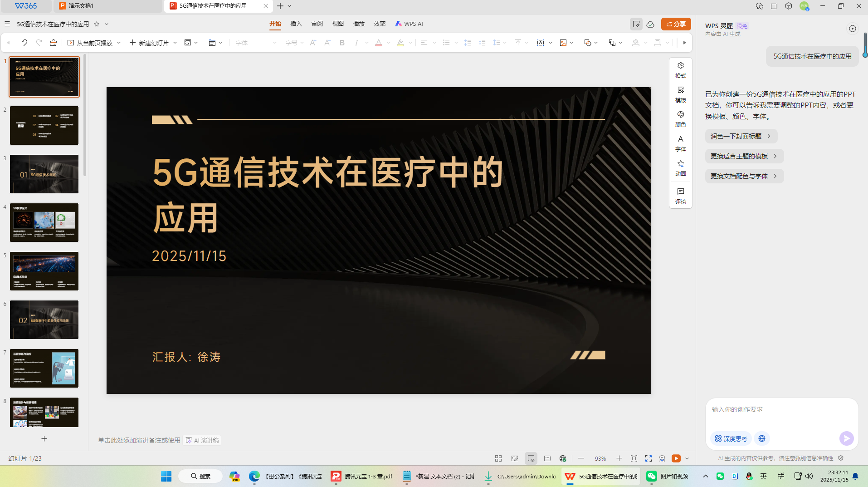The width and height of the screenshot is (868, 487).
Task: Open the AI 演讲稿 generator
Action: click(x=202, y=440)
